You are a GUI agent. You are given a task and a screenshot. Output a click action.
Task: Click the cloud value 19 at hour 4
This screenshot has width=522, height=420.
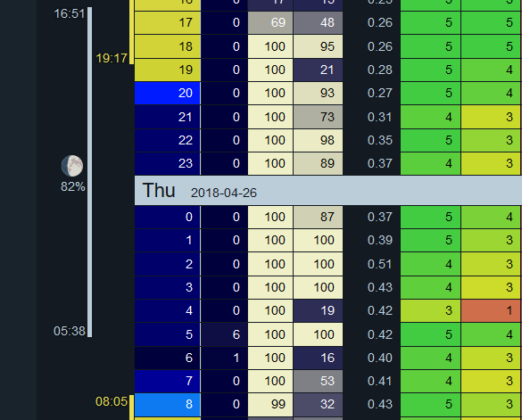coord(318,310)
